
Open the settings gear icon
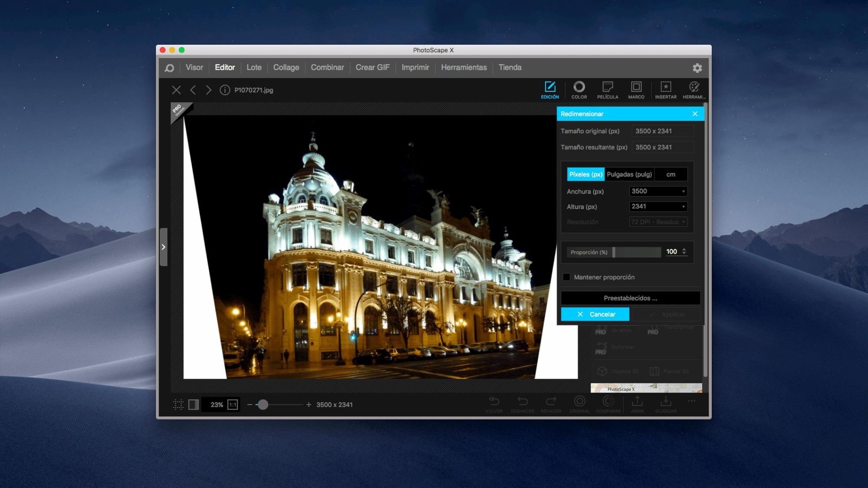697,68
